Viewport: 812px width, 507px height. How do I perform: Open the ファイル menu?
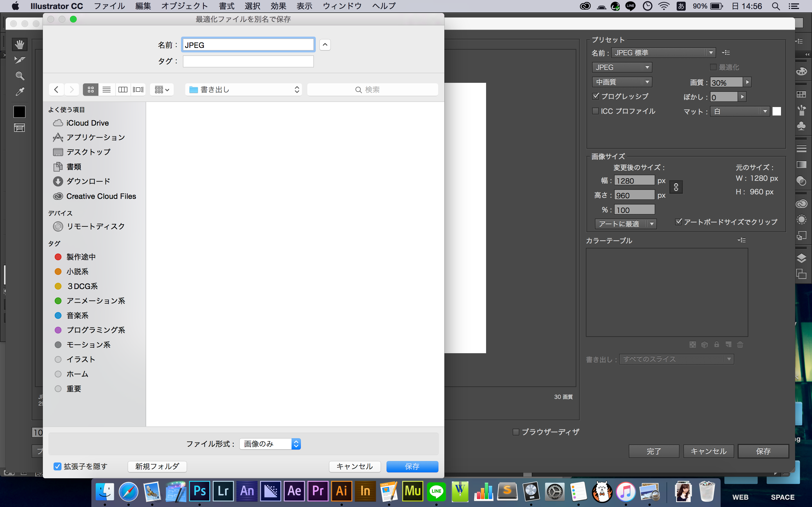(111, 6)
